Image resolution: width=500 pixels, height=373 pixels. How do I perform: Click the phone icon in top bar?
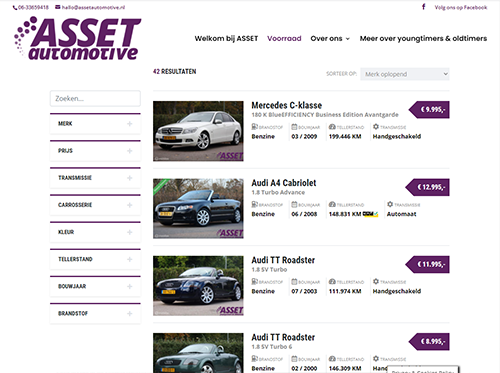15,7
